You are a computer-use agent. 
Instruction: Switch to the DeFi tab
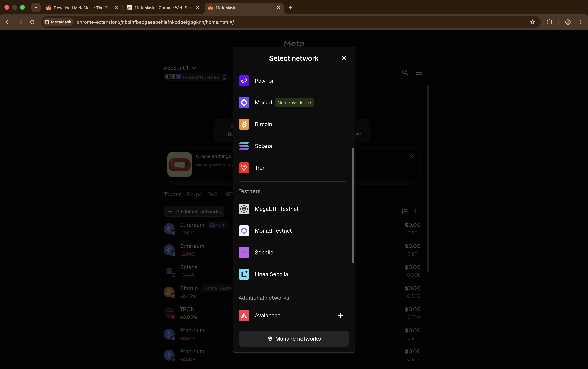pyautogui.click(x=213, y=194)
